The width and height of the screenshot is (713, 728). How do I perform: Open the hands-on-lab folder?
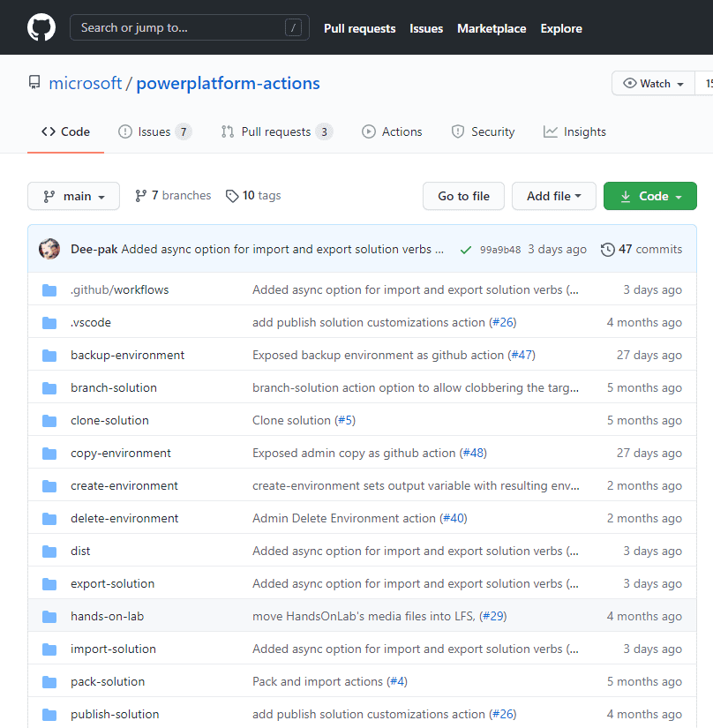(x=108, y=616)
